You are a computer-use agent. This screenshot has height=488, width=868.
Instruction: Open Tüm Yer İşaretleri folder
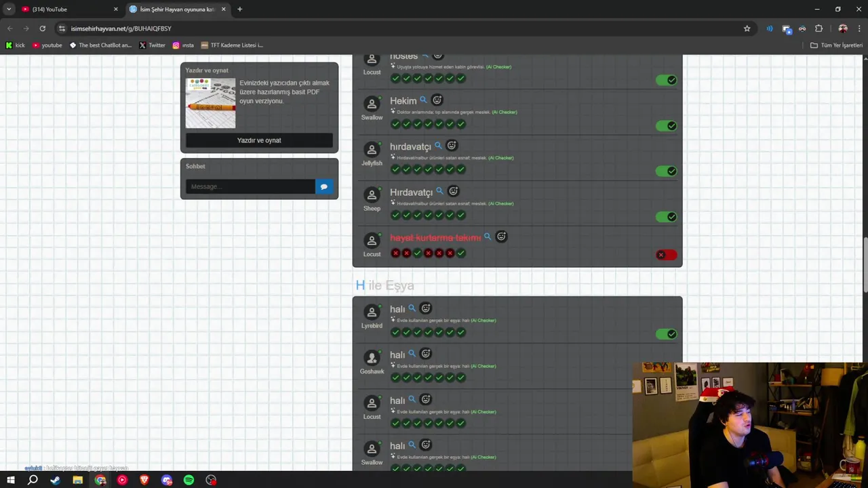[x=836, y=45]
